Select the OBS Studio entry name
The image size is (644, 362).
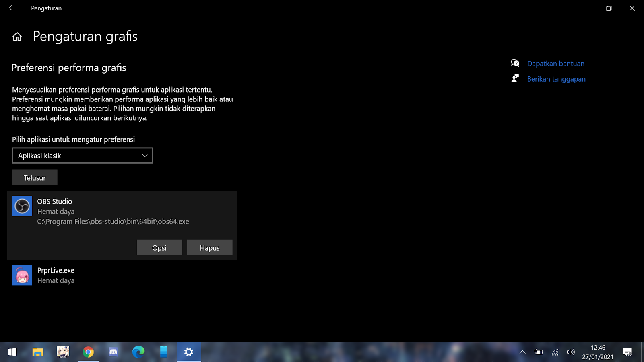pyautogui.click(x=55, y=201)
